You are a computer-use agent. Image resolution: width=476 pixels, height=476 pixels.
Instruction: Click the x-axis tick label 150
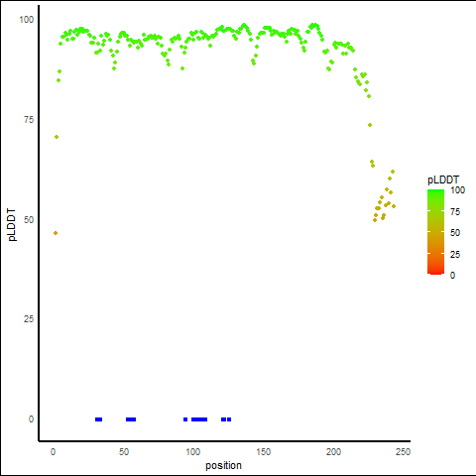263,452
